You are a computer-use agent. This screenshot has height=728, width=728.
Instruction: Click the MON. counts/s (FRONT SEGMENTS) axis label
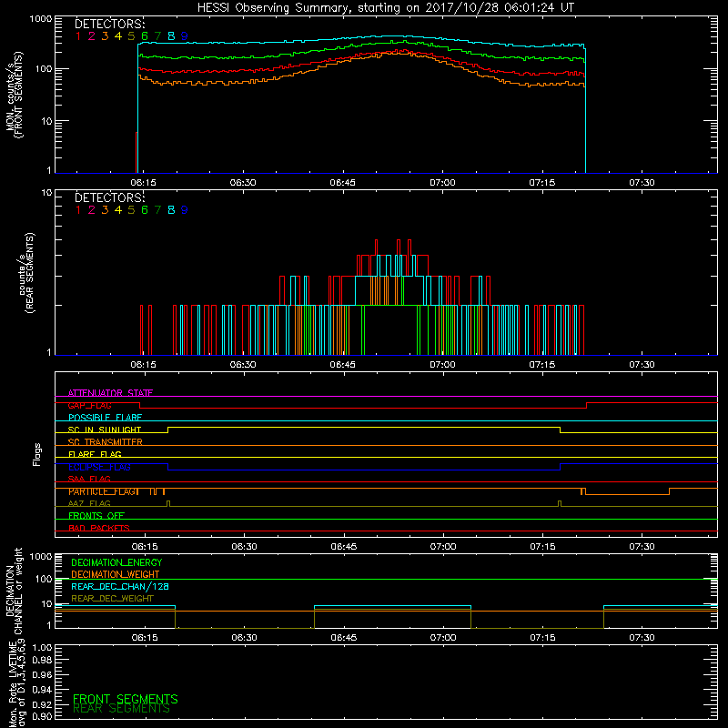click(15, 95)
